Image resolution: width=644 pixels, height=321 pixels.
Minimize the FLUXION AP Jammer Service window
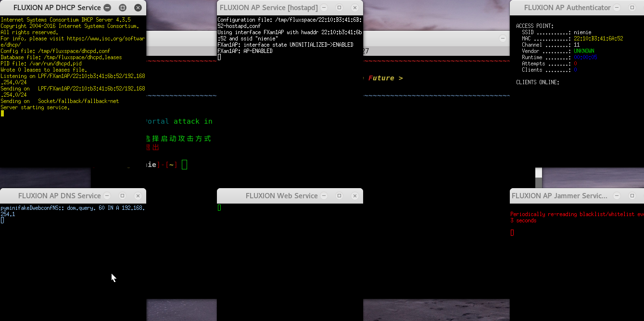pos(617,196)
